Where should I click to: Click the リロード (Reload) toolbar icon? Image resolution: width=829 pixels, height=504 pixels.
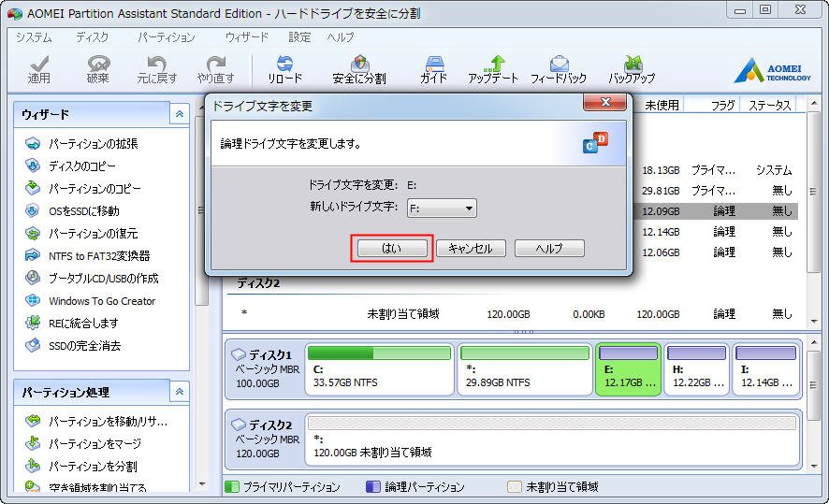point(284,70)
